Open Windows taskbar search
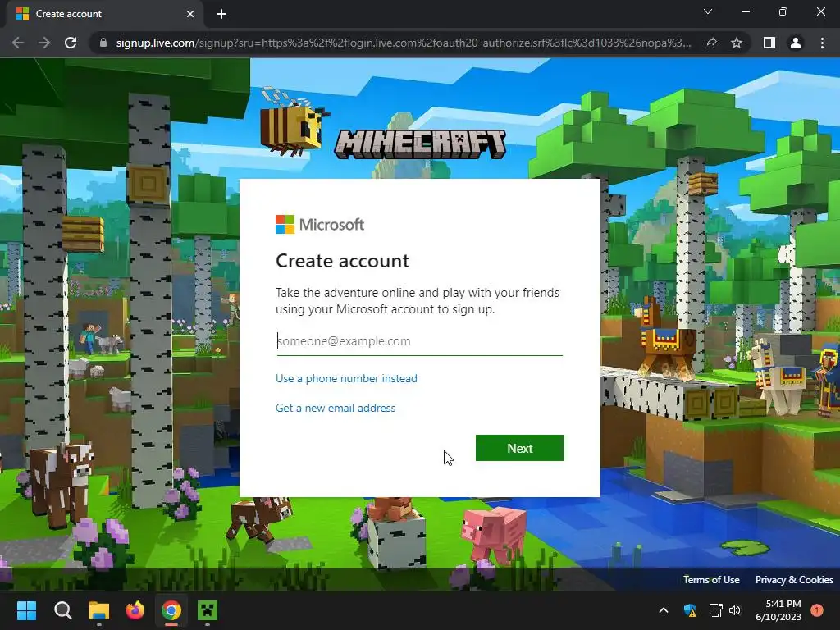This screenshot has width=840, height=630. pos(62,610)
